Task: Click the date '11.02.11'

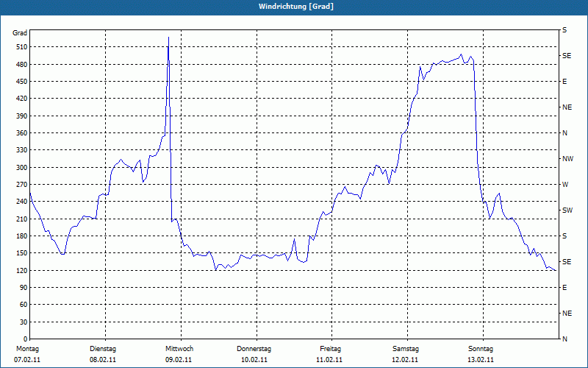Action: pyautogui.click(x=329, y=360)
